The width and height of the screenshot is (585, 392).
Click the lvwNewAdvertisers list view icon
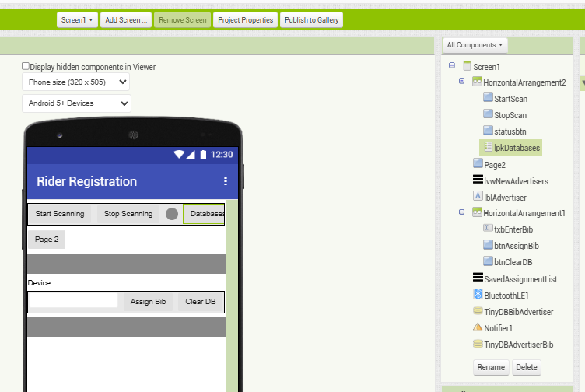click(478, 180)
